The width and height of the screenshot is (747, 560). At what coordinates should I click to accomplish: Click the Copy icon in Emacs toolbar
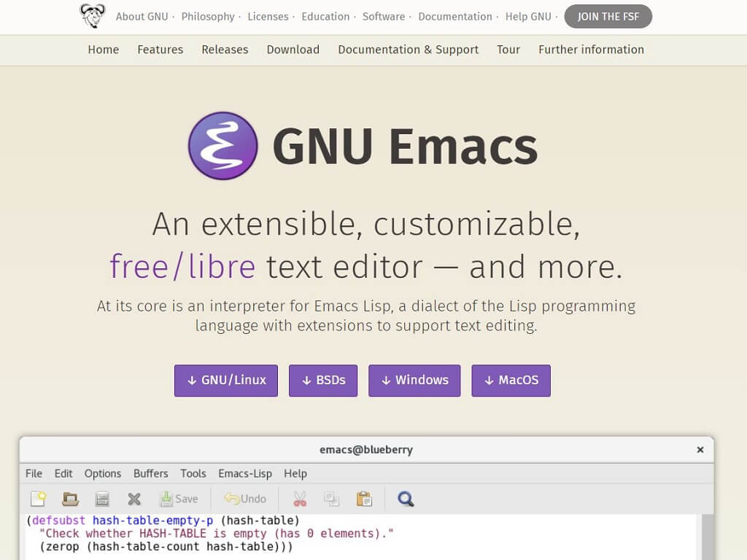332,499
